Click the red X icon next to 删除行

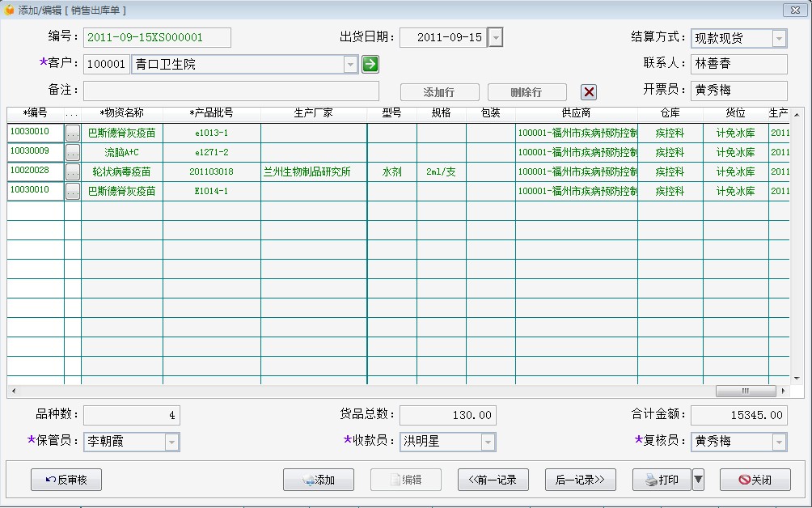(589, 92)
